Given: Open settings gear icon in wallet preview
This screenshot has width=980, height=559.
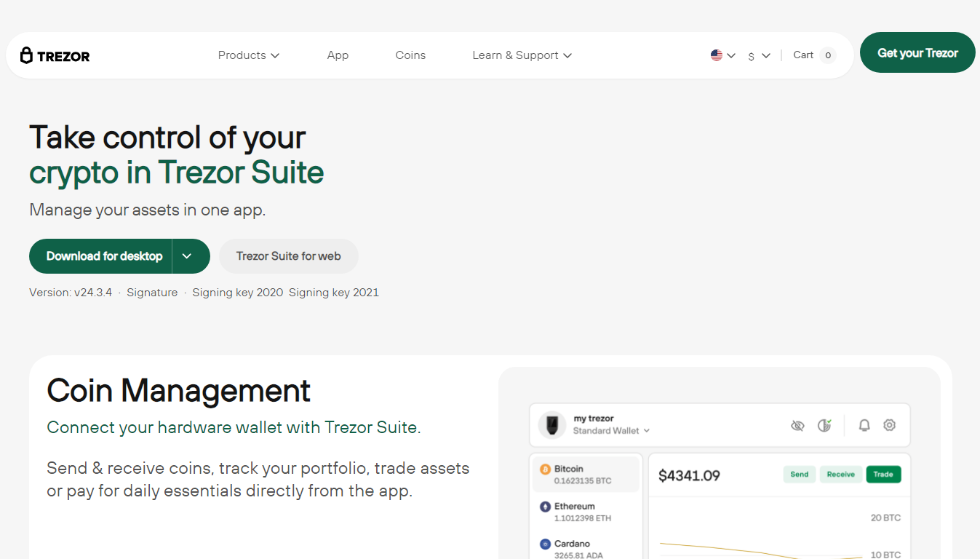Looking at the screenshot, I should [889, 425].
